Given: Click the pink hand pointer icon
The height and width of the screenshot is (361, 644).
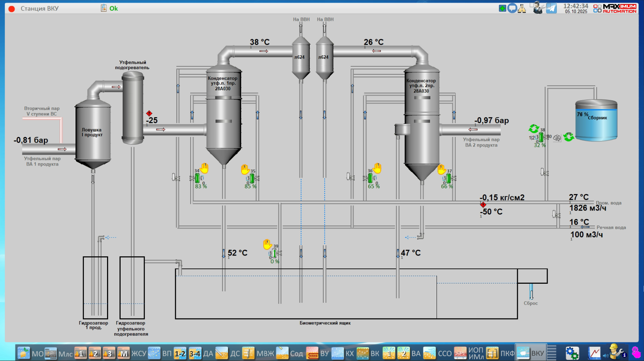Looking at the screenshot, I should click(x=636, y=353).
